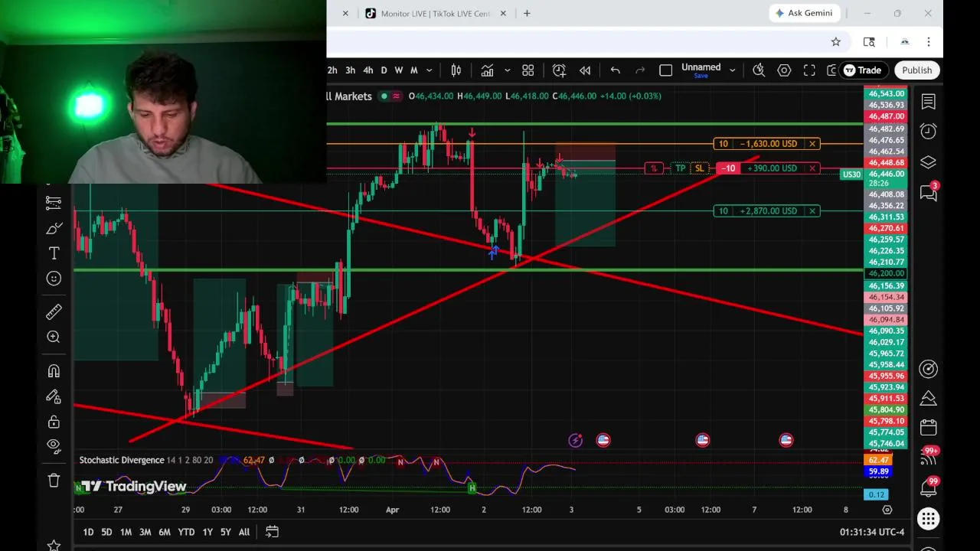
Task: Select the 4h timeframe
Action: pos(368,70)
